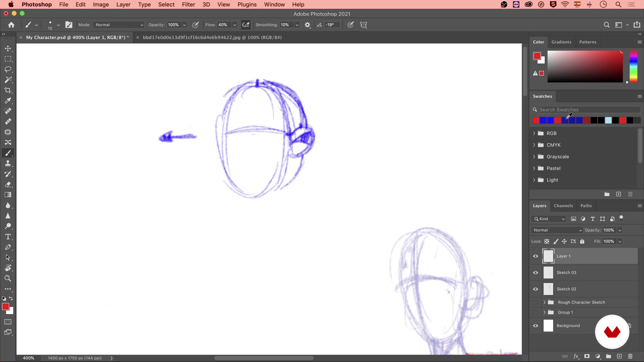Image resolution: width=644 pixels, height=362 pixels.
Task: Select the Zoom tool
Action: point(8,278)
